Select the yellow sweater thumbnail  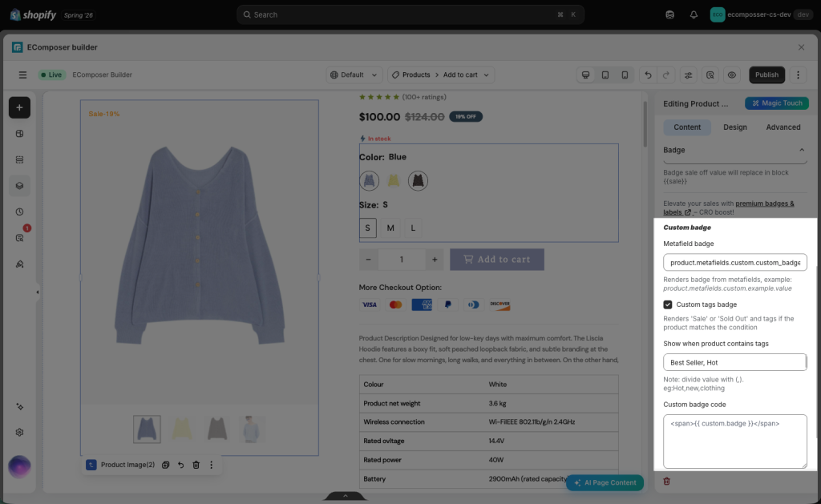coord(182,429)
